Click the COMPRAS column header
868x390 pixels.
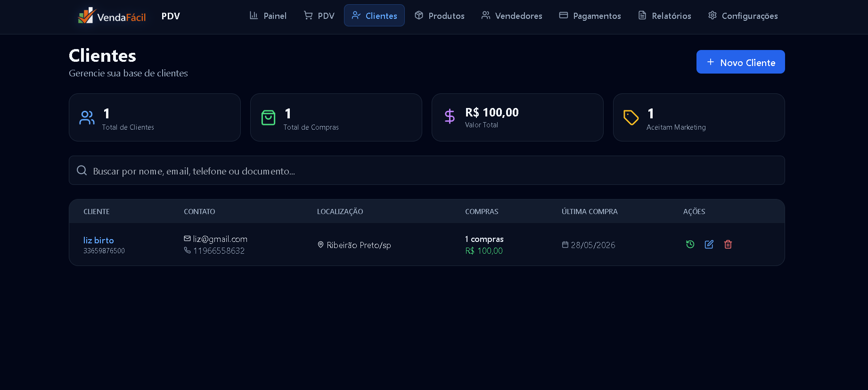pyautogui.click(x=482, y=211)
